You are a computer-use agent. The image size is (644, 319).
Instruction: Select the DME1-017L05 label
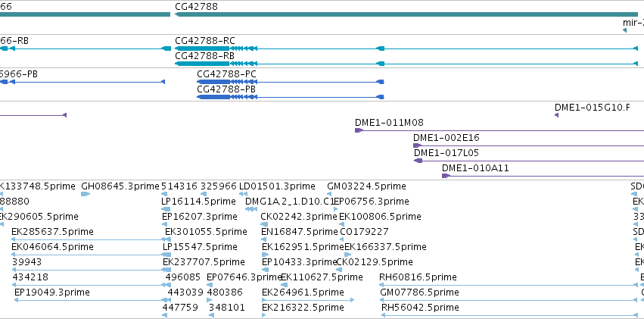point(446,153)
